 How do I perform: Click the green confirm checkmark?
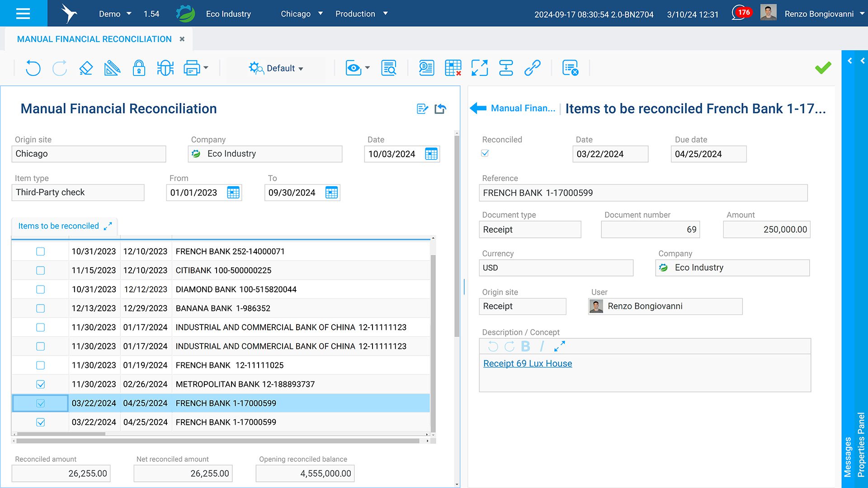point(823,68)
